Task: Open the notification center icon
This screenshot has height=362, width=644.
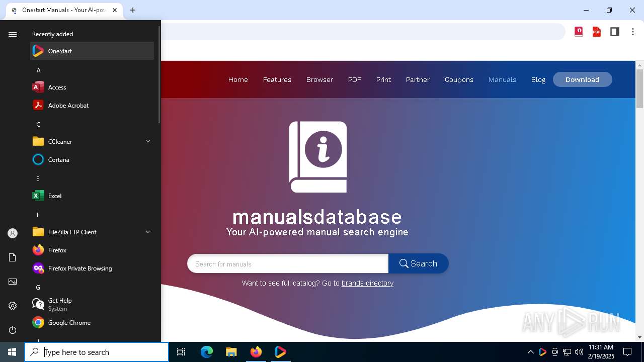Action: 627,352
